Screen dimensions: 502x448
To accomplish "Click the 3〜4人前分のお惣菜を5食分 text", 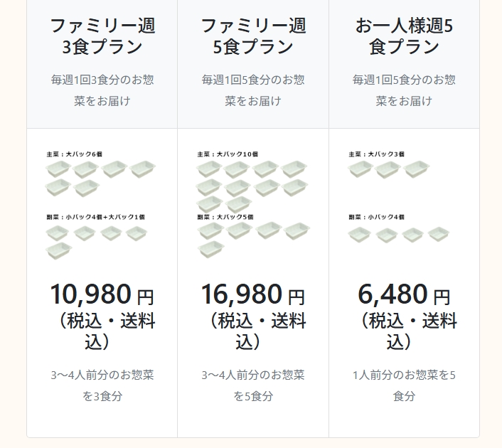I will pyautogui.click(x=253, y=385).
